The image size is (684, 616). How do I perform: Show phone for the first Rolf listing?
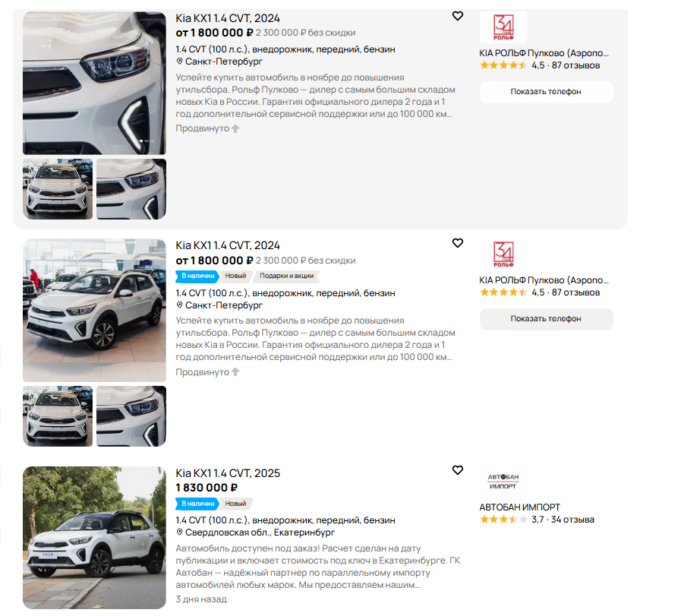point(546,92)
